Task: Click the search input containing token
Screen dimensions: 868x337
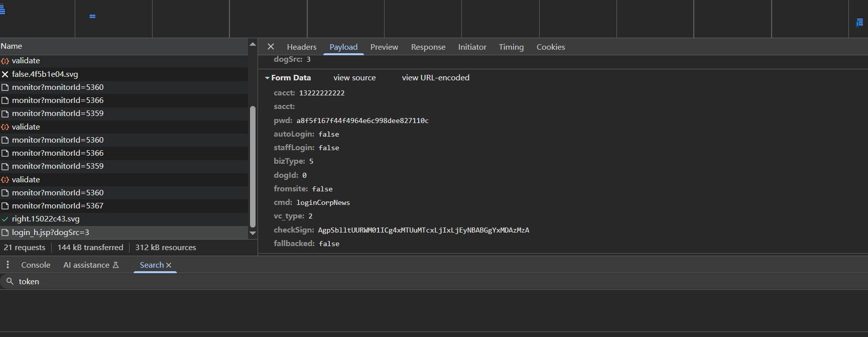Action: pyautogui.click(x=402, y=281)
